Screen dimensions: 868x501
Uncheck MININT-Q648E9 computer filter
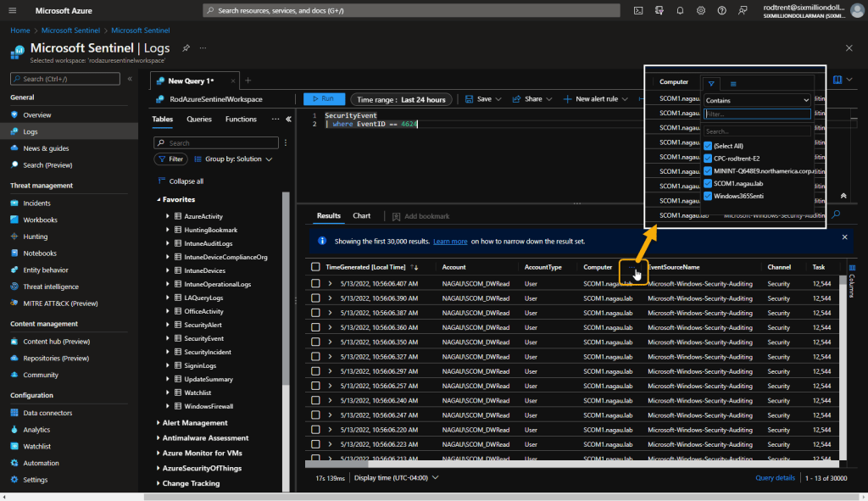coord(708,171)
